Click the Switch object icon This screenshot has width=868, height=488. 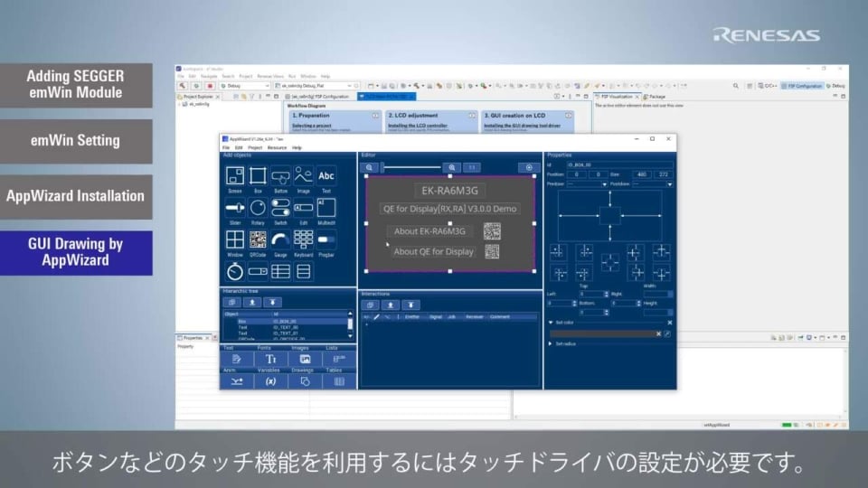point(280,209)
